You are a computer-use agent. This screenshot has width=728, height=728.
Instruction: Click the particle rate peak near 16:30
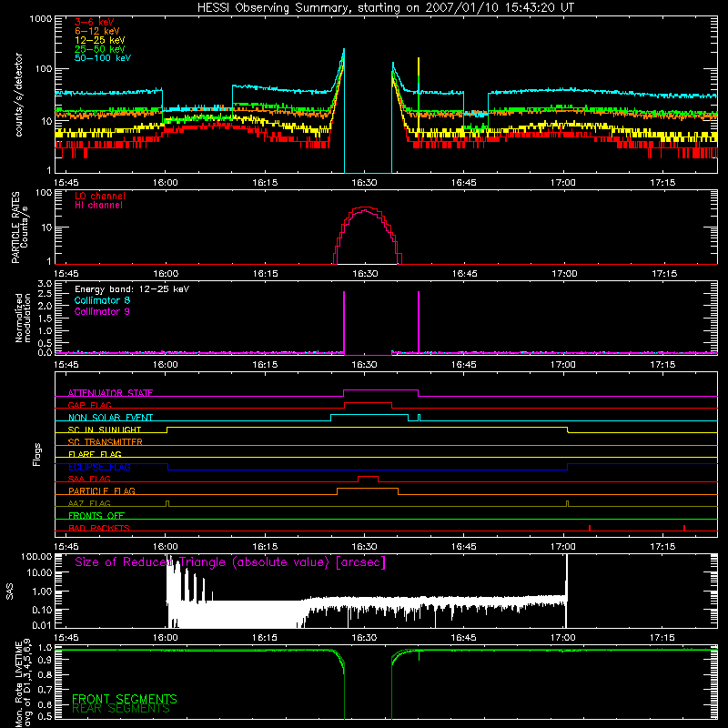click(x=367, y=207)
